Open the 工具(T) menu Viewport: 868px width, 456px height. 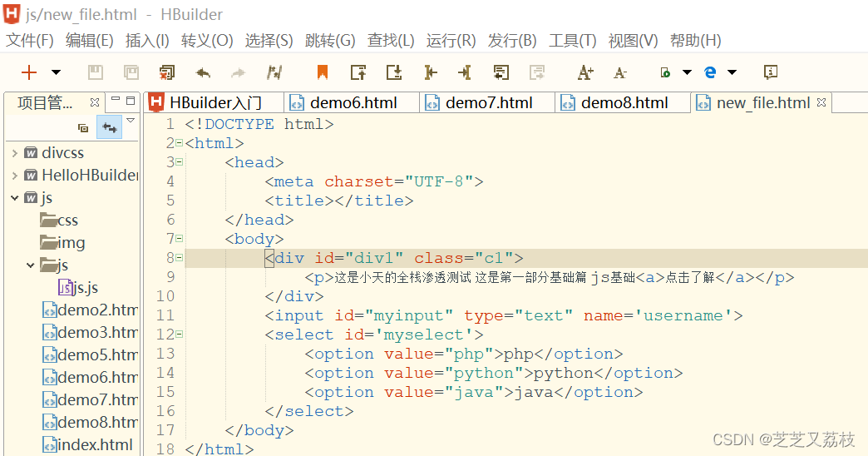pos(572,41)
